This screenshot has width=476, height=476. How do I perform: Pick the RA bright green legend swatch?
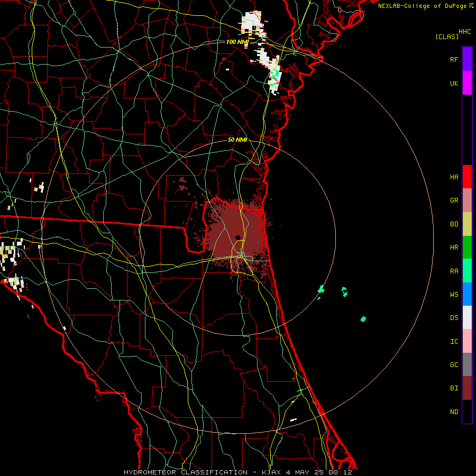[467, 271]
